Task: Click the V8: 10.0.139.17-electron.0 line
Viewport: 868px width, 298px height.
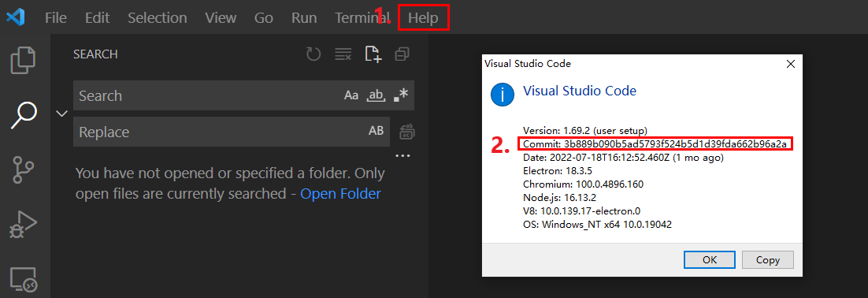Action: point(581,210)
